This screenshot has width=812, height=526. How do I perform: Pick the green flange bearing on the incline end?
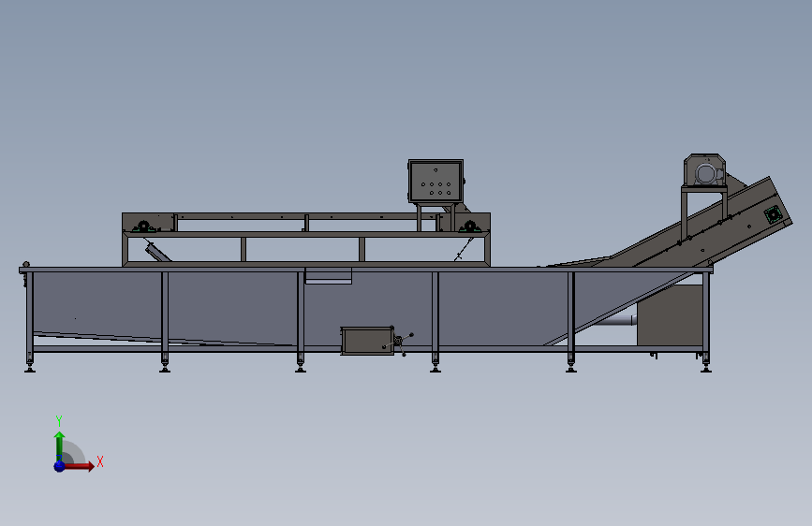click(x=774, y=213)
